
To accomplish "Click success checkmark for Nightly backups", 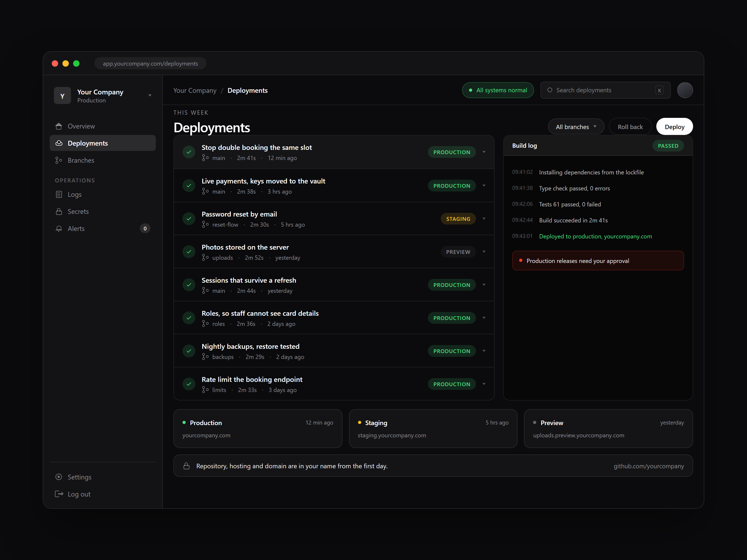I will point(189,351).
